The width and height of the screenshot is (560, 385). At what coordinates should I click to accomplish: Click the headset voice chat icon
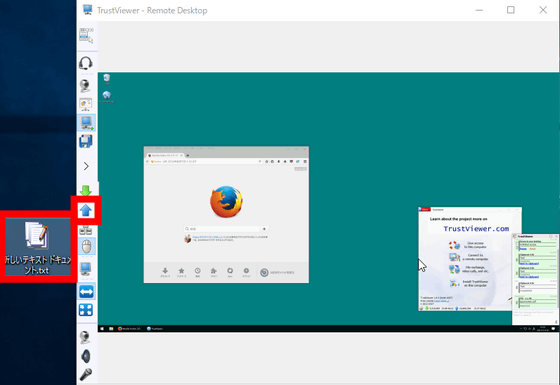(x=86, y=63)
